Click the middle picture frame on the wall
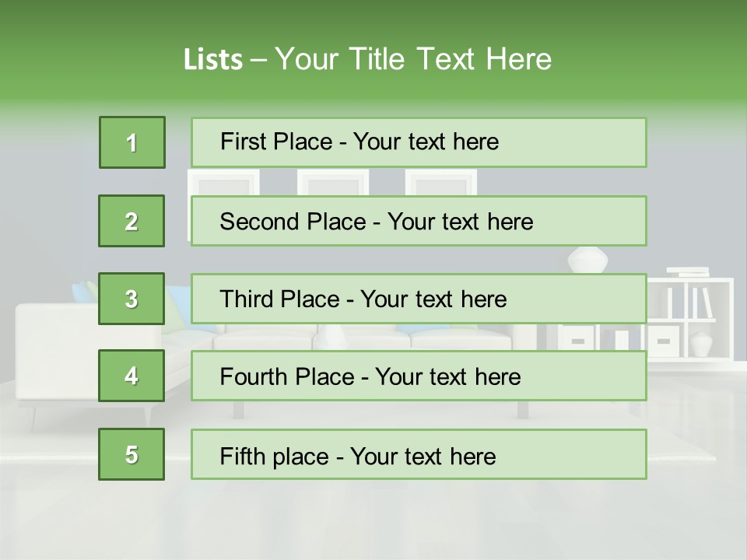 (332, 182)
